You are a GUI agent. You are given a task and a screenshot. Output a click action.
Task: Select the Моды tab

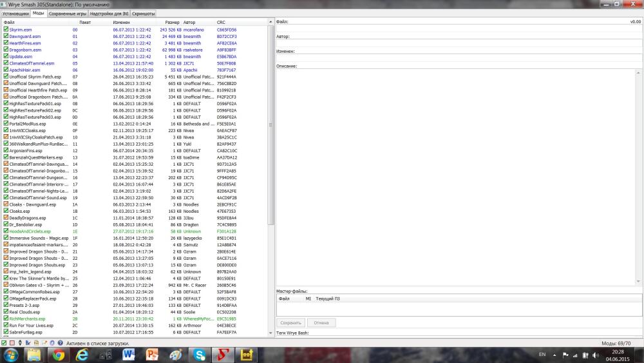(x=38, y=13)
